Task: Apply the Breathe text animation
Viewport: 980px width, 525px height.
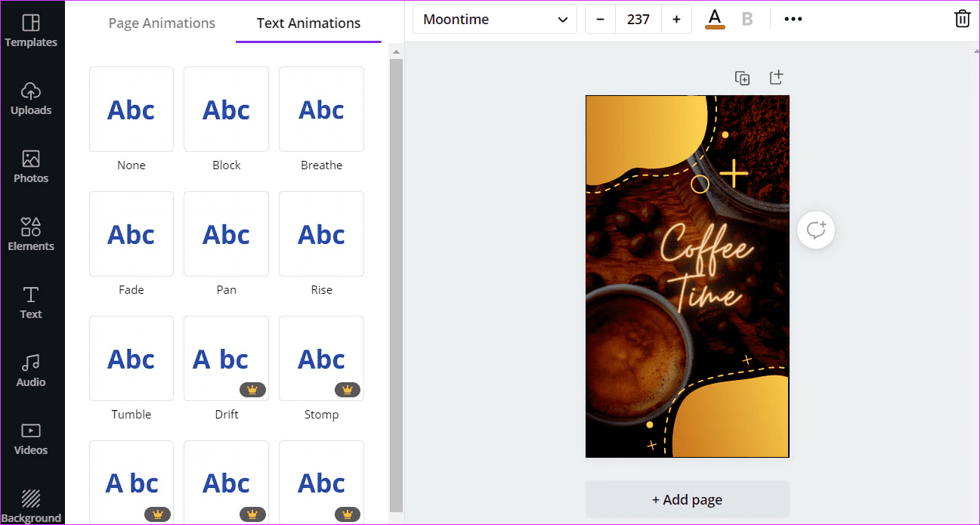Action: tap(321, 110)
